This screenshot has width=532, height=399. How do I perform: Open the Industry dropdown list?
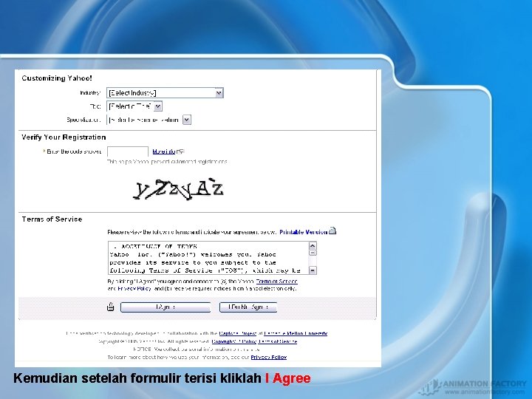(x=165, y=92)
